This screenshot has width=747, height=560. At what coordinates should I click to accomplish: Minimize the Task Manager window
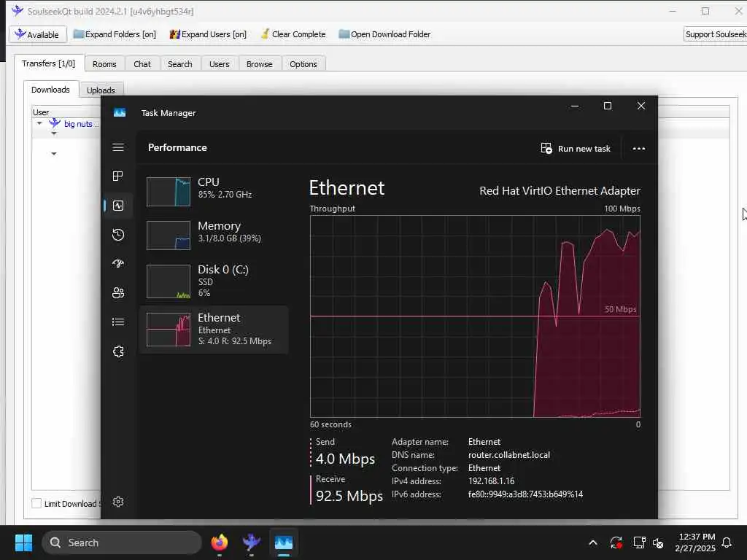(x=575, y=106)
